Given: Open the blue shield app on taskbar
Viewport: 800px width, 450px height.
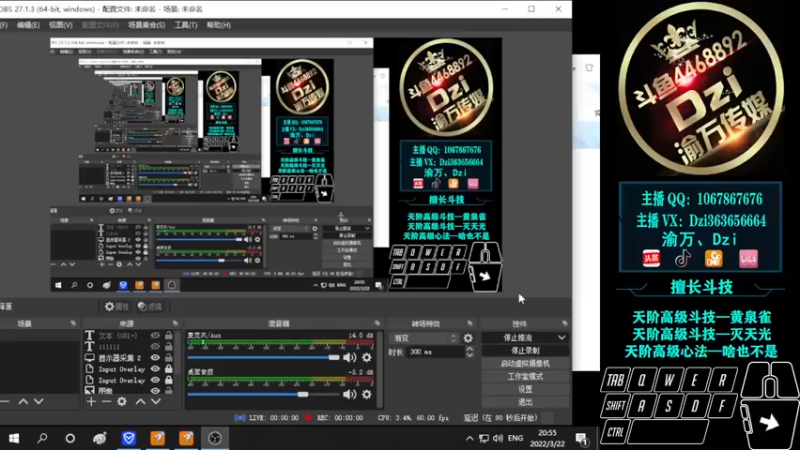Looking at the screenshot, I should 129,438.
